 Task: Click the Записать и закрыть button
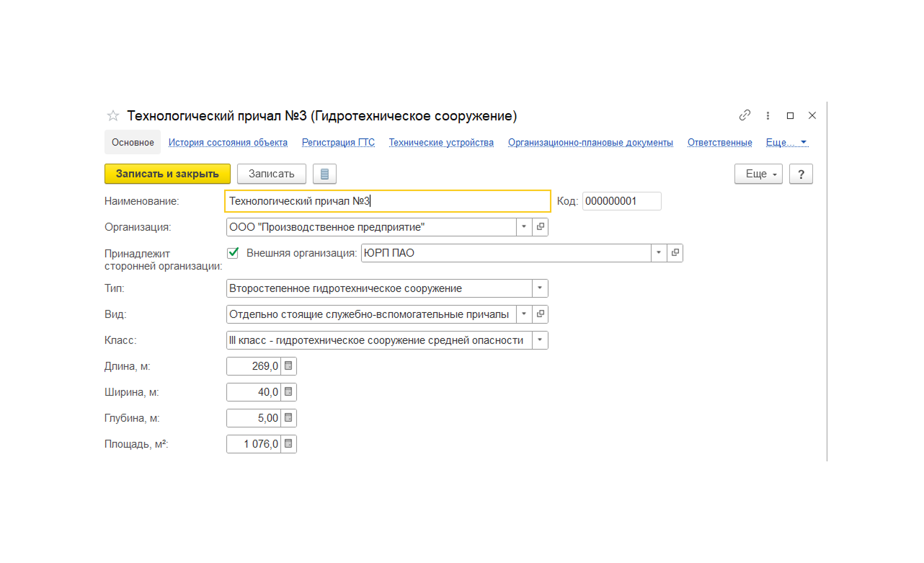[x=167, y=174]
